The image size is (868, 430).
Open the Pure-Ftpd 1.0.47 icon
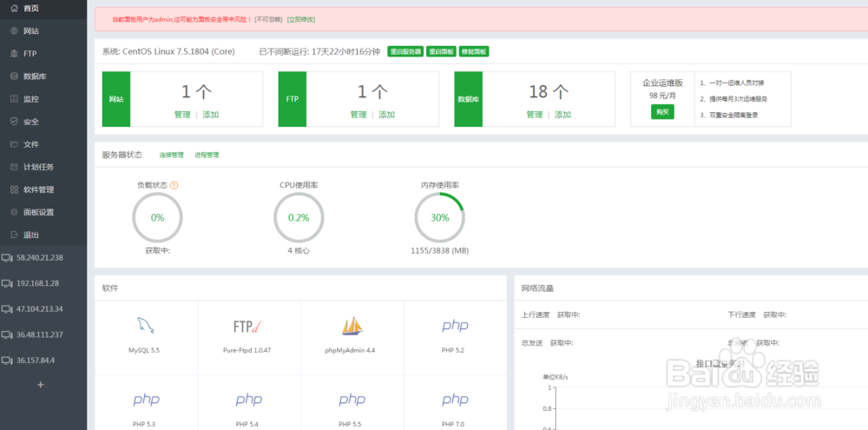pos(247,327)
